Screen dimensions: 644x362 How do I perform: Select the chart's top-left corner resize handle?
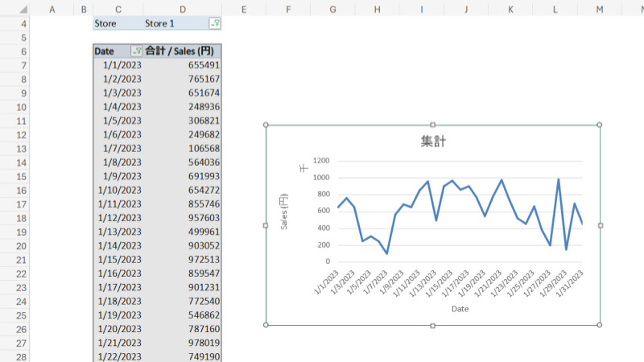[x=266, y=125]
